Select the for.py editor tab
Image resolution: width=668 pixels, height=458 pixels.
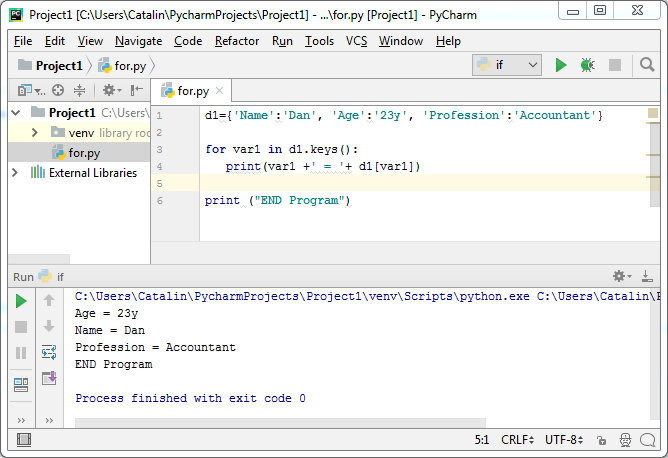pyautogui.click(x=193, y=91)
